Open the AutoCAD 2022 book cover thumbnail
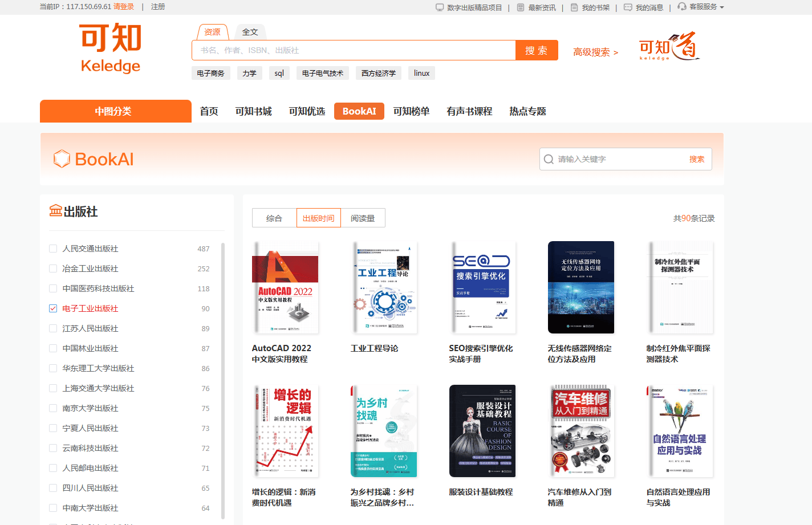Viewport: 812px width, 525px height. click(x=285, y=287)
